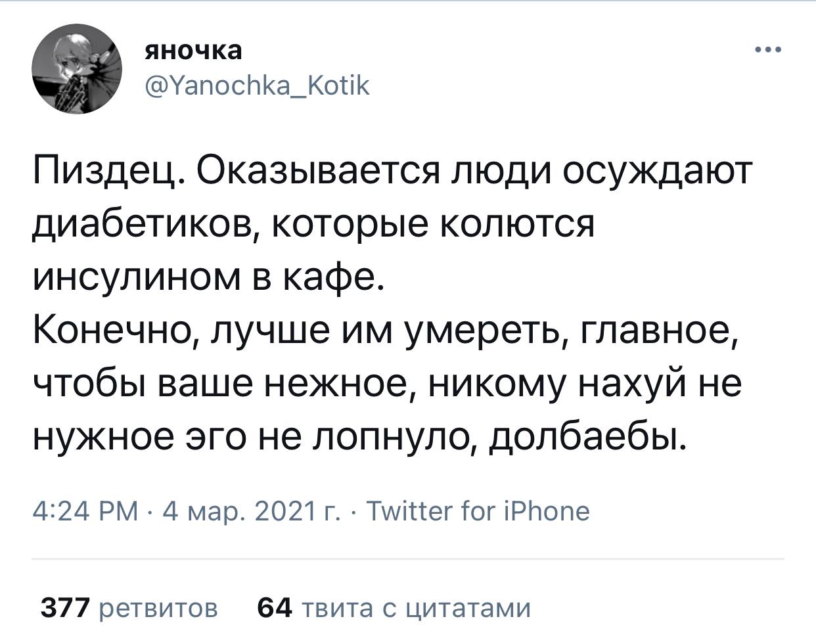The height and width of the screenshot is (644, 816).
Task: Click the @Yanochka_Kotik handle
Action: pyautogui.click(x=258, y=85)
